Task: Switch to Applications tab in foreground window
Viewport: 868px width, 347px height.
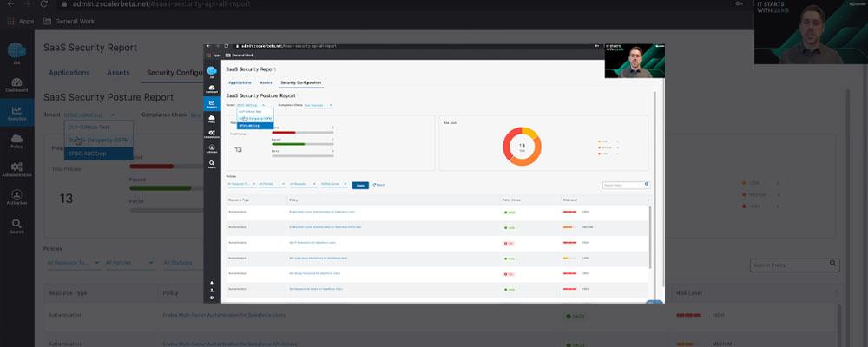Action: 240,82
